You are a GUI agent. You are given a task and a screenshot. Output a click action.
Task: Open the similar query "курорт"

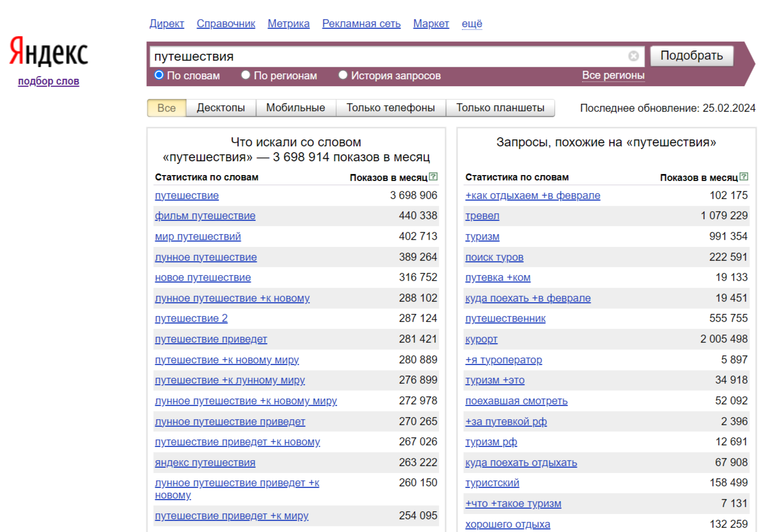(481, 339)
